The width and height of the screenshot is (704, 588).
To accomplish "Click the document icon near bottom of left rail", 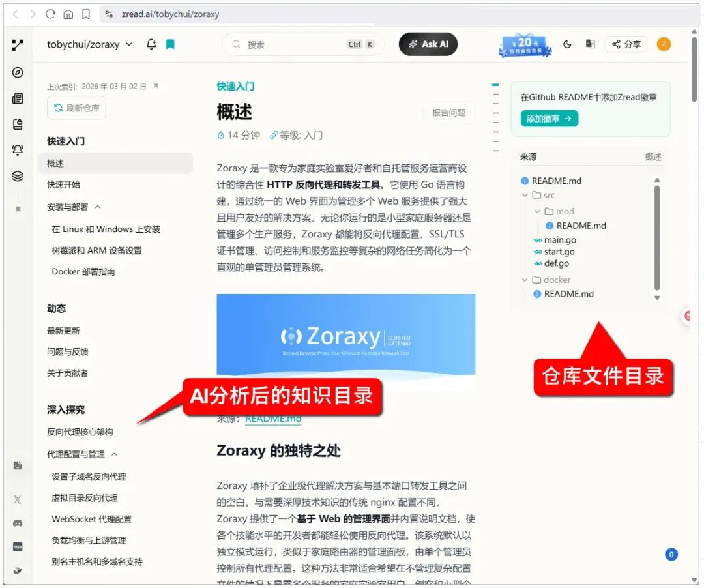I will [x=18, y=465].
